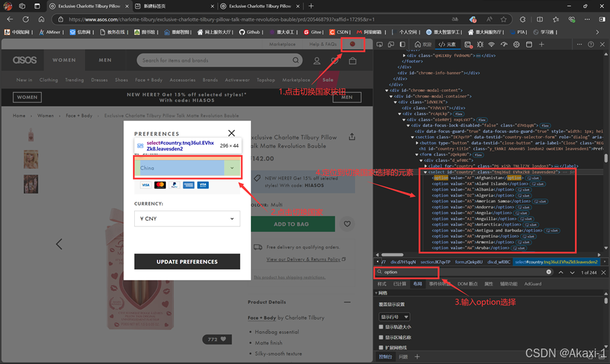This screenshot has height=364, width=610.
Task: Expand the button data-testid close-button node
Action: [x=417, y=143]
